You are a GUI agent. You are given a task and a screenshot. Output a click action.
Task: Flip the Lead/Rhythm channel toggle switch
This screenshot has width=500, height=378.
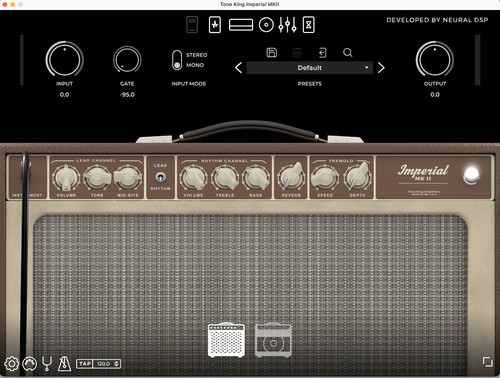coord(160,177)
